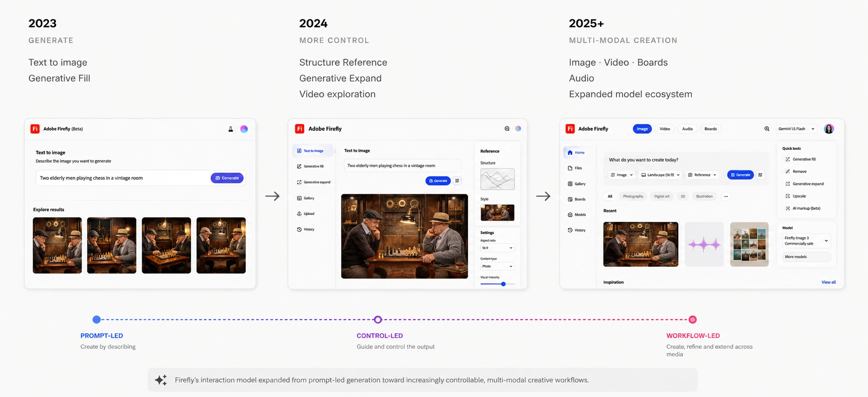This screenshot has width=868, height=397.
Task: Click the settings icon beside the 2024 Generate button
Action: point(457,181)
